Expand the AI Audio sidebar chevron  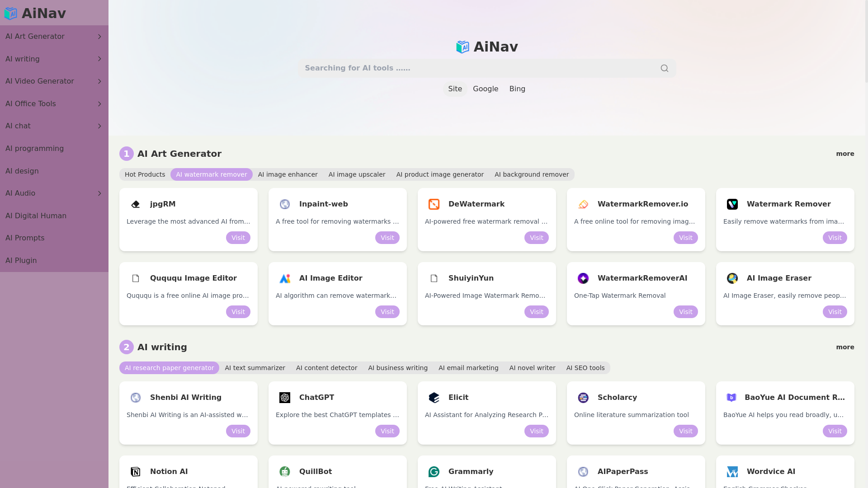(99, 193)
